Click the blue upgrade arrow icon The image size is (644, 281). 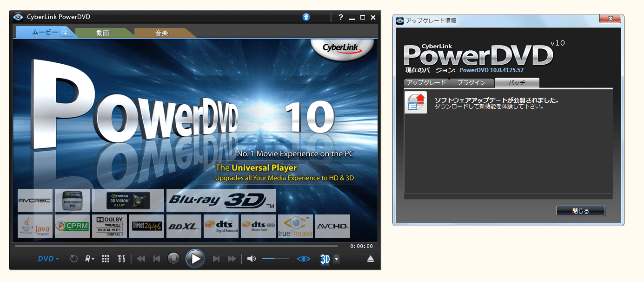tap(306, 17)
